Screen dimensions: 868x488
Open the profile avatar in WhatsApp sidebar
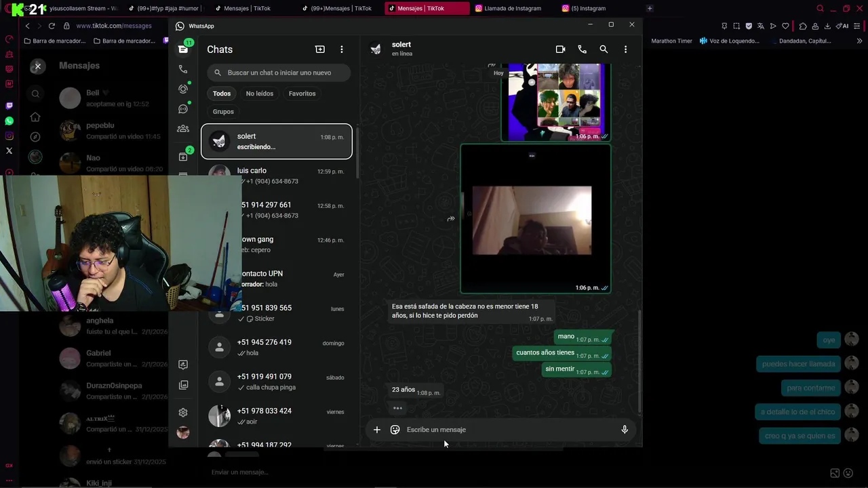(x=183, y=432)
